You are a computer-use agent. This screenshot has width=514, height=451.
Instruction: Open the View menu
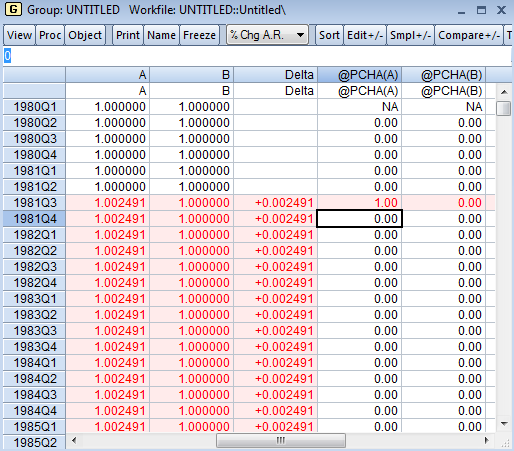(19, 35)
